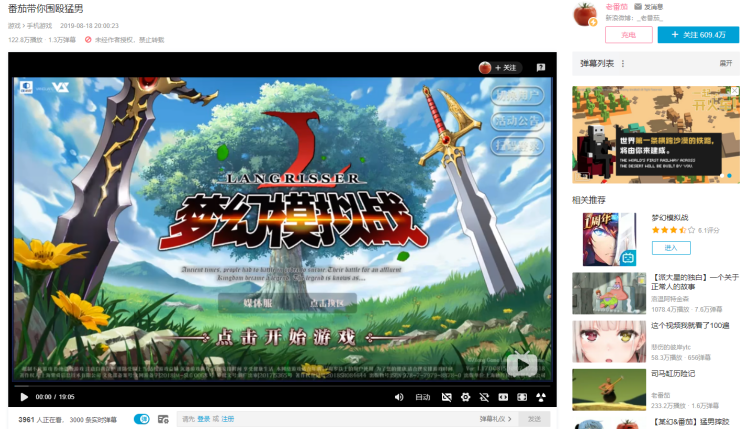Disable danmaku via the player control bar icon

(x=449, y=397)
